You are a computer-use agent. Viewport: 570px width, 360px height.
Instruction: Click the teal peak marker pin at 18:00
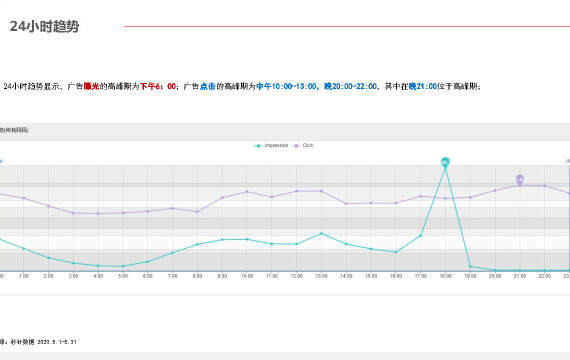tap(445, 162)
